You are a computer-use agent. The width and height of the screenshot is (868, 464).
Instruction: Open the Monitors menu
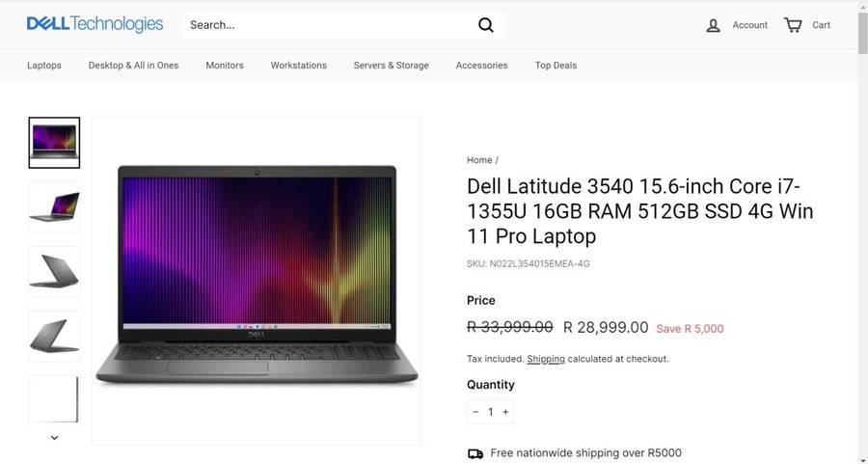point(225,66)
